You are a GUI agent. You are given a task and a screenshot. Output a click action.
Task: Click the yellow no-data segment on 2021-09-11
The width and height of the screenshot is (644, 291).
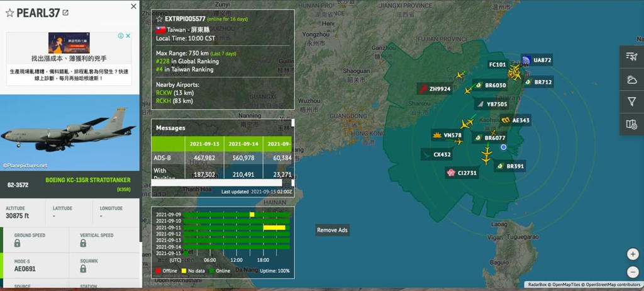click(274, 227)
